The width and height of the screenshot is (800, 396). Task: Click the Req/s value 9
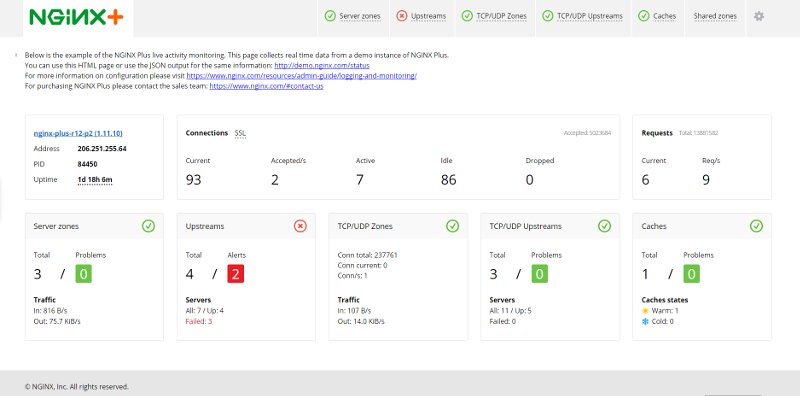tap(706, 180)
